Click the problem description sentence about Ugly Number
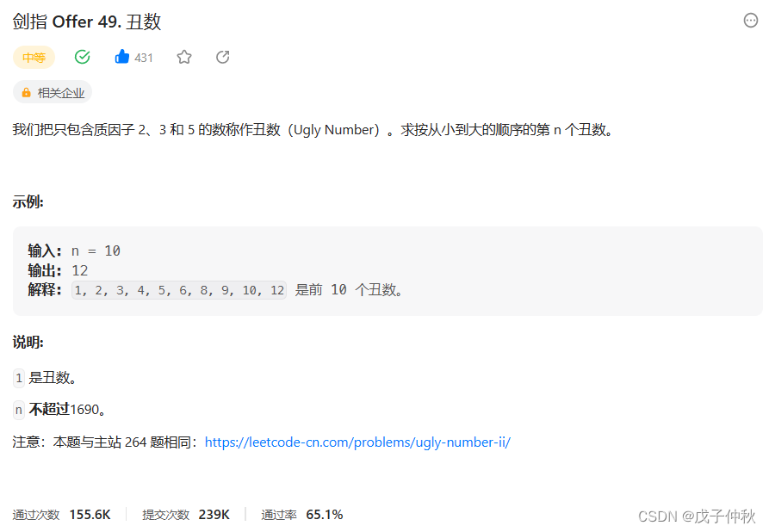This screenshot has width=769, height=532. pyautogui.click(x=313, y=129)
